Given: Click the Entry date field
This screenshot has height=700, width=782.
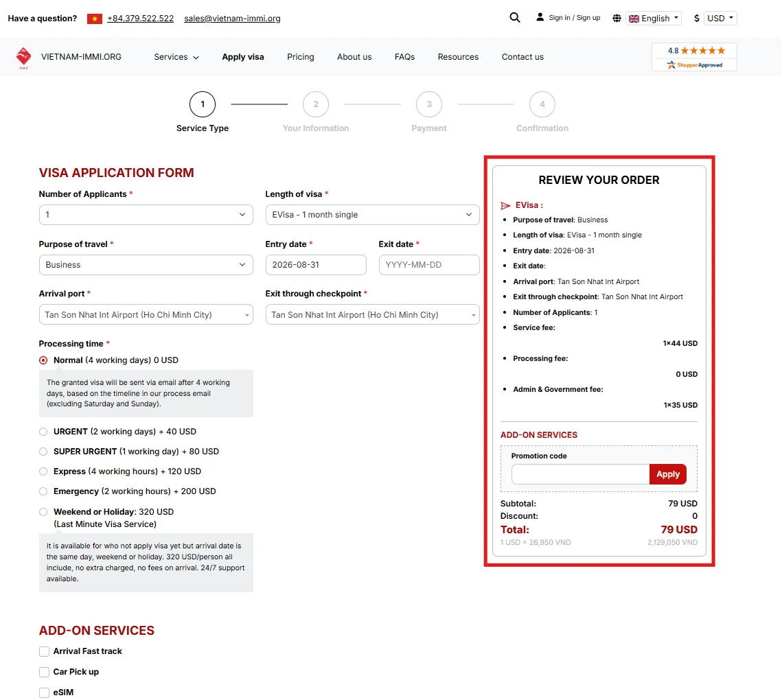Looking at the screenshot, I should coord(317,265).
